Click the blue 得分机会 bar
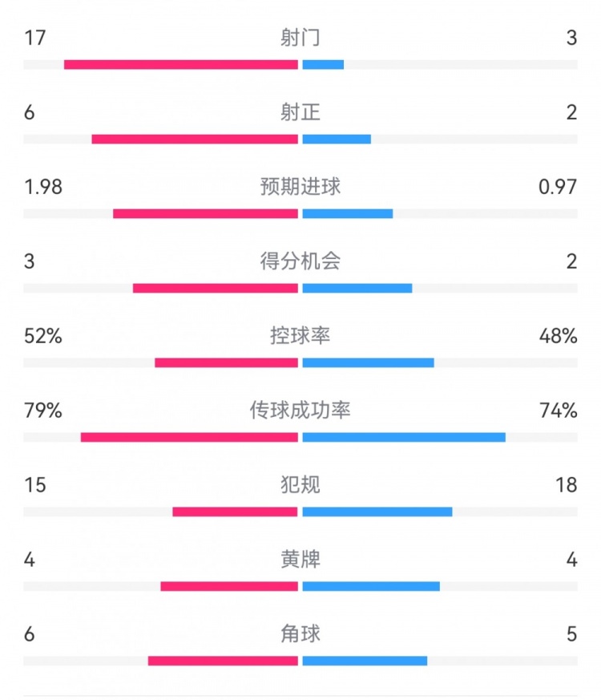Image resolution: width=601 pixels, height=700 pixels. pyautogui.click(x=357, y=288)
